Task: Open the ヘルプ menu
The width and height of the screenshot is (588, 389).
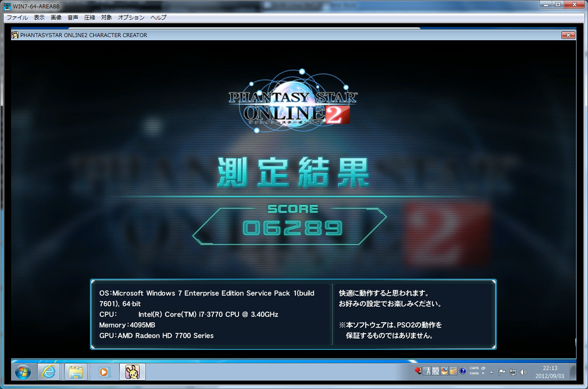Action: 159,18
